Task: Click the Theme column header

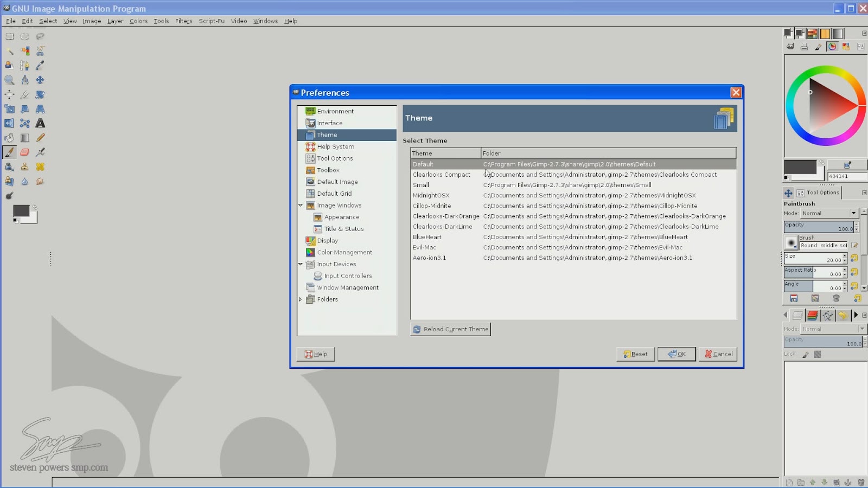Action: 446,153
